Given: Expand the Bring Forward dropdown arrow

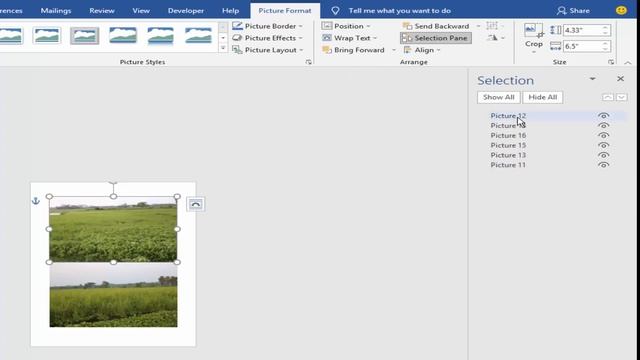Looking at the screenshot, I should [x=394, y=50].
